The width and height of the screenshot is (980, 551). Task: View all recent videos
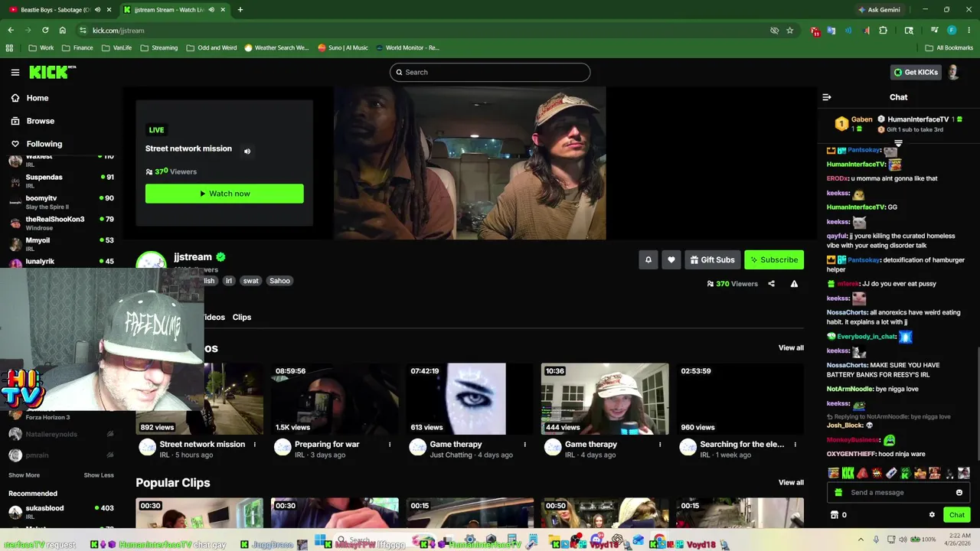click(x=791, y=347)
